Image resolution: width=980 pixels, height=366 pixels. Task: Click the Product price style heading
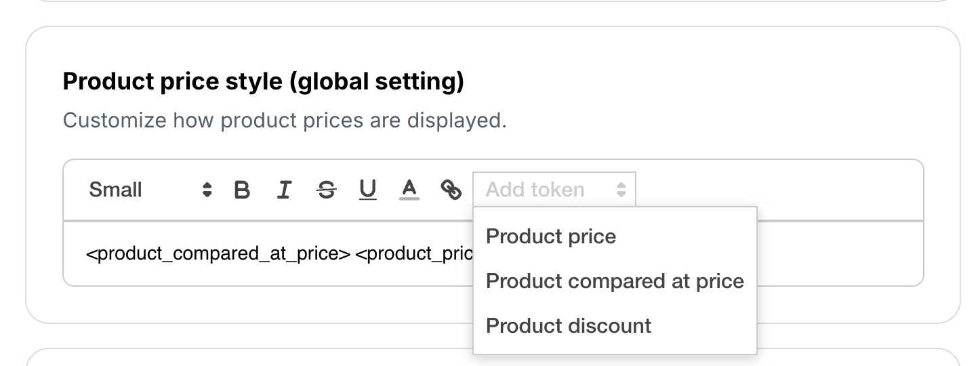[263, 82]
